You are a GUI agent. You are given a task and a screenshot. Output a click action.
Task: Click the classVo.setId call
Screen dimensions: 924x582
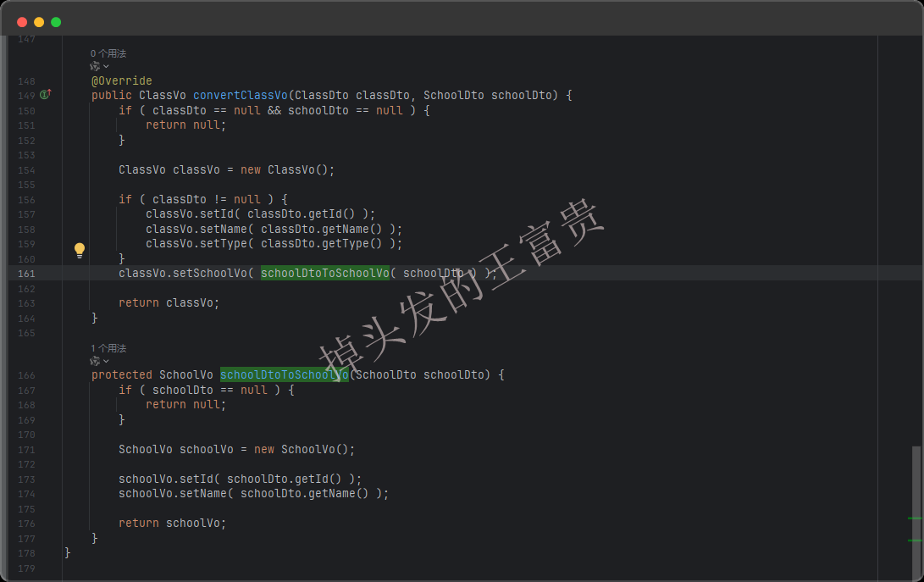click(x=260, y=214)
